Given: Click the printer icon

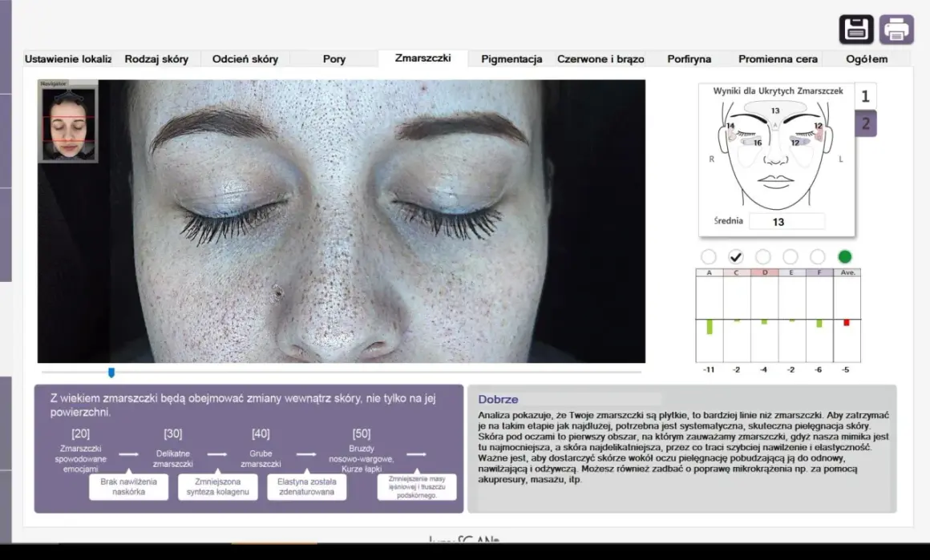Looking at the screenshot, I should point(896,29).
